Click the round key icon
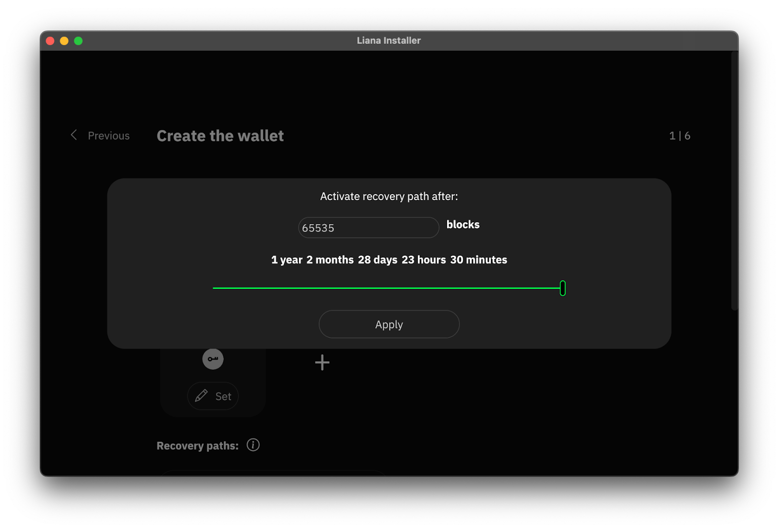This screenshot has width=780, height=532. pyautogui.click(x=213, y=359)
